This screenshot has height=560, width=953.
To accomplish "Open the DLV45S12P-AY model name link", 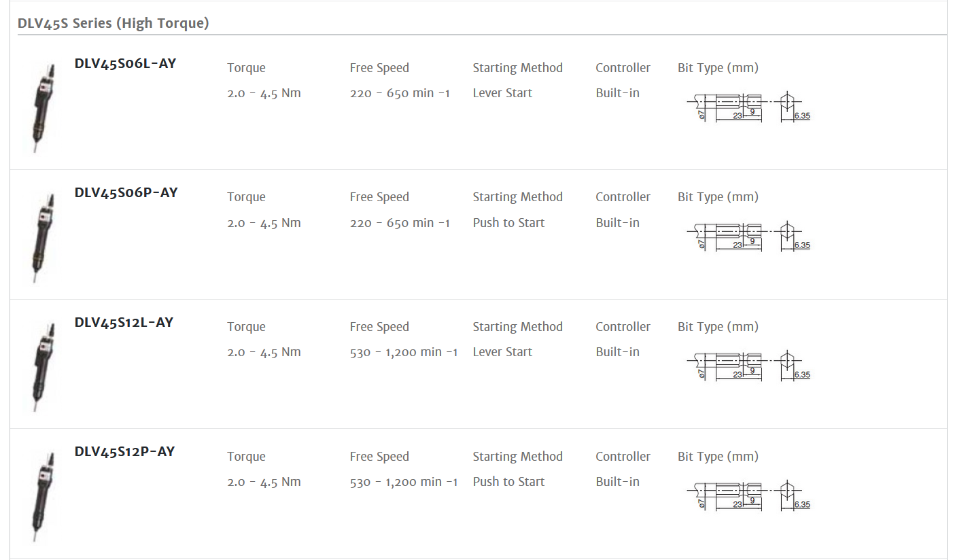I will coord(124,451).
